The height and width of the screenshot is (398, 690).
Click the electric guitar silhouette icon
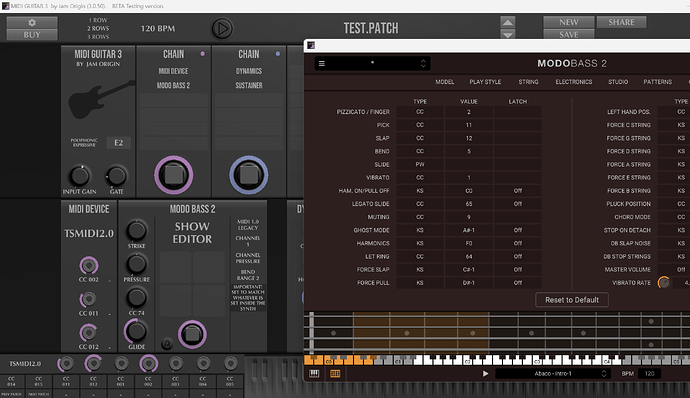pyautogui.click(x=101, y=99)
